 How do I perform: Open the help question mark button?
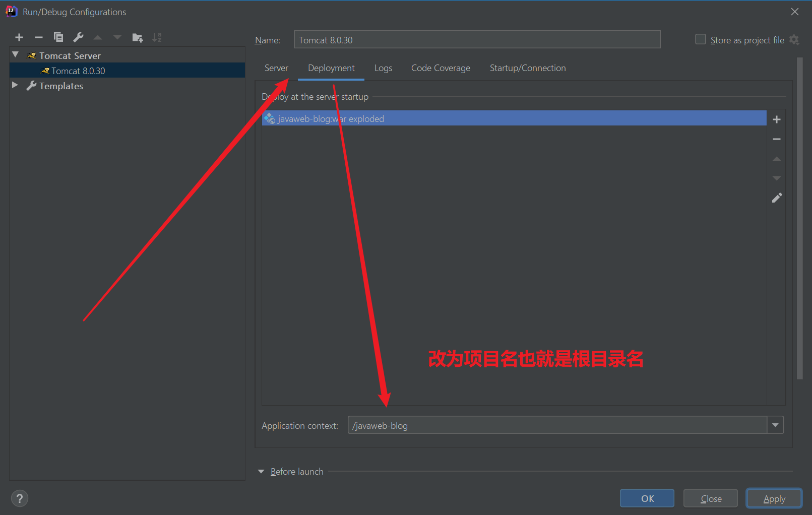[20, 498]
